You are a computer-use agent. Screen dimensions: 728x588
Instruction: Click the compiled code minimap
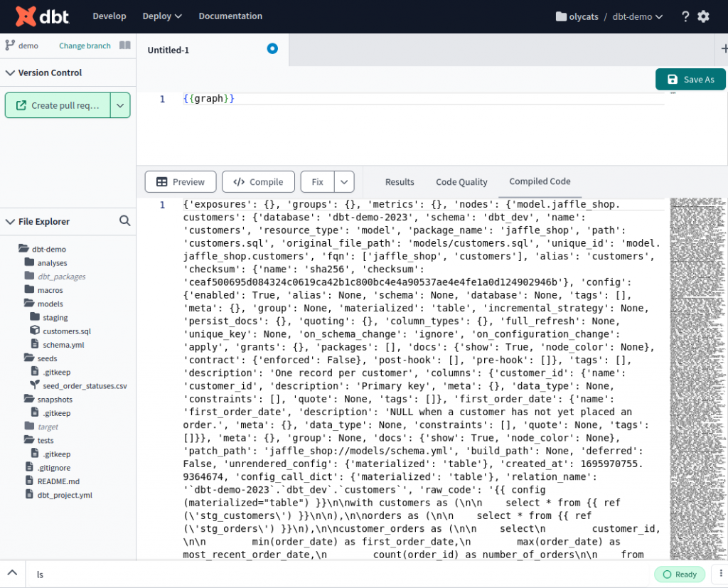tap(697, 378)
